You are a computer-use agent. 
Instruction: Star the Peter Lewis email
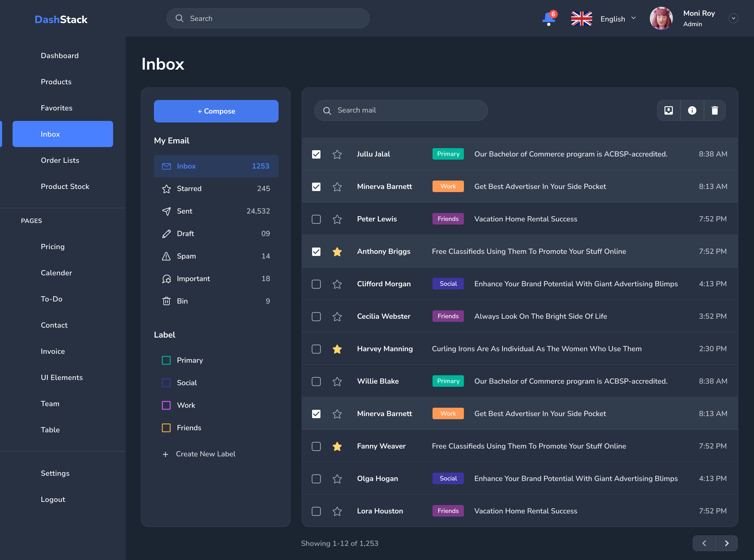coord(337,219)
